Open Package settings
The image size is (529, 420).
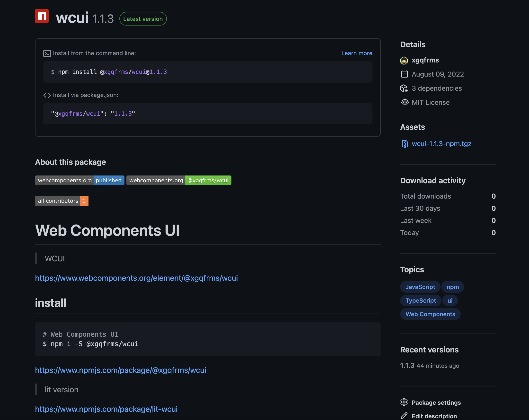pos(436,402)
